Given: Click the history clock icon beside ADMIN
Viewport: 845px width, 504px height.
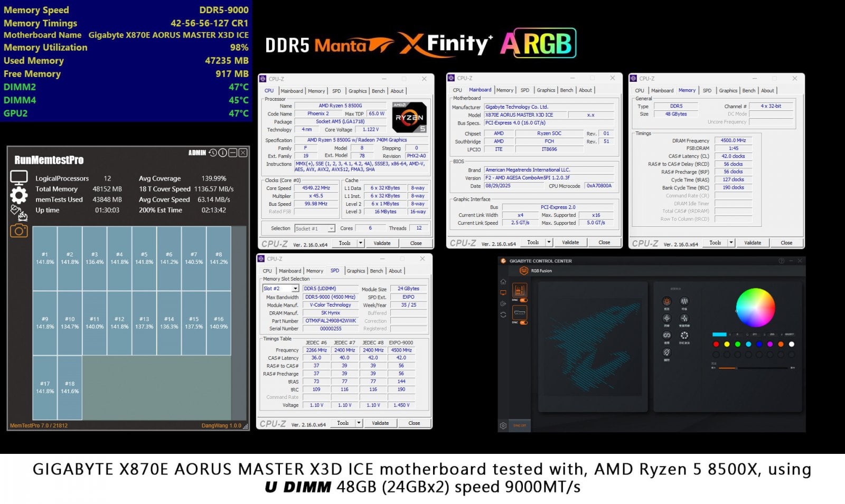Looking at the screenshot, I should tap(212, 153).
